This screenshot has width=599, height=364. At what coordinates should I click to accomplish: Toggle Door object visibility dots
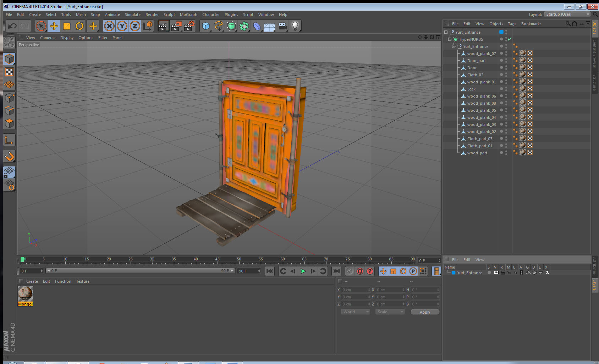(506, 67)
